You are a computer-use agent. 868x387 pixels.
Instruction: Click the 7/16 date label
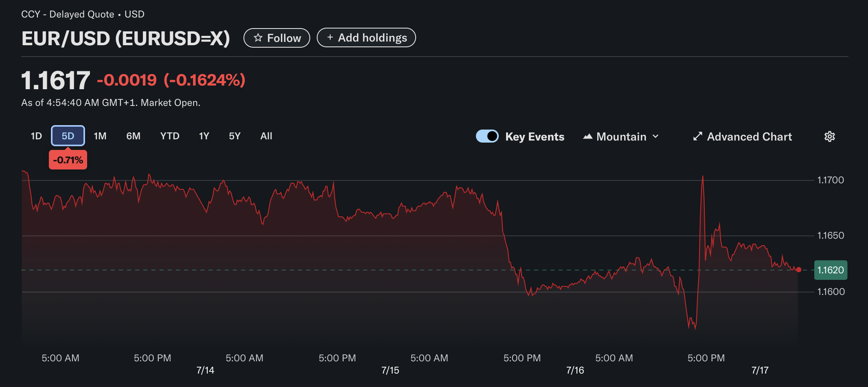(575, 370)
